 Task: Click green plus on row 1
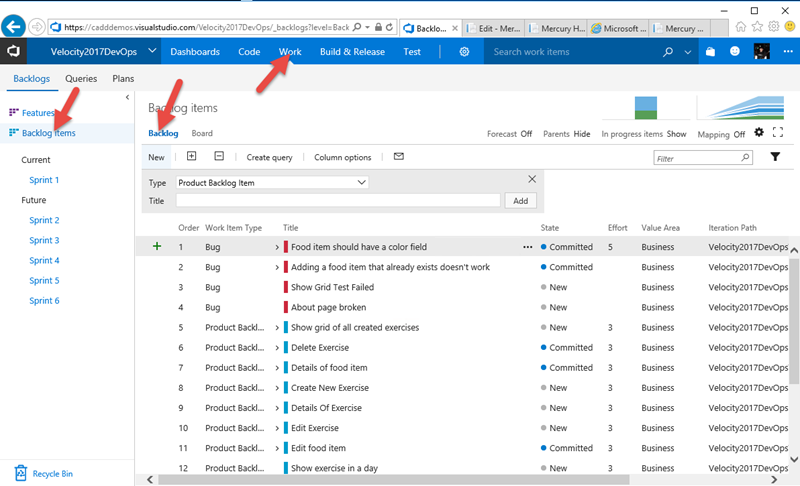coord(157,246)
